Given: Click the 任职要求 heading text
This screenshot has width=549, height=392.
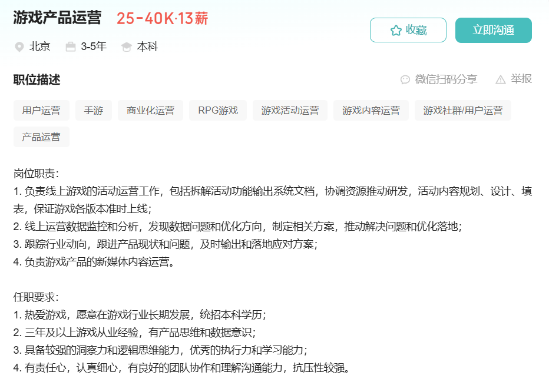Looking at the screenshot, I should (x=36, y=297).
